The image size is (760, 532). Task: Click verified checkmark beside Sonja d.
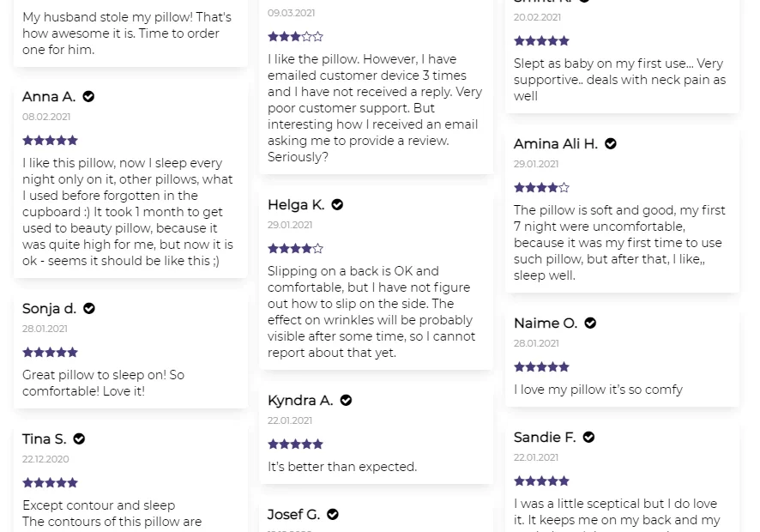pos(89,309)
